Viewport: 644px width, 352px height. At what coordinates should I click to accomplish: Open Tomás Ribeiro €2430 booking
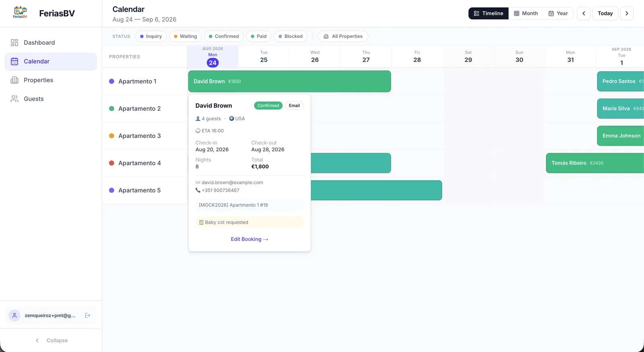[595, 163]
